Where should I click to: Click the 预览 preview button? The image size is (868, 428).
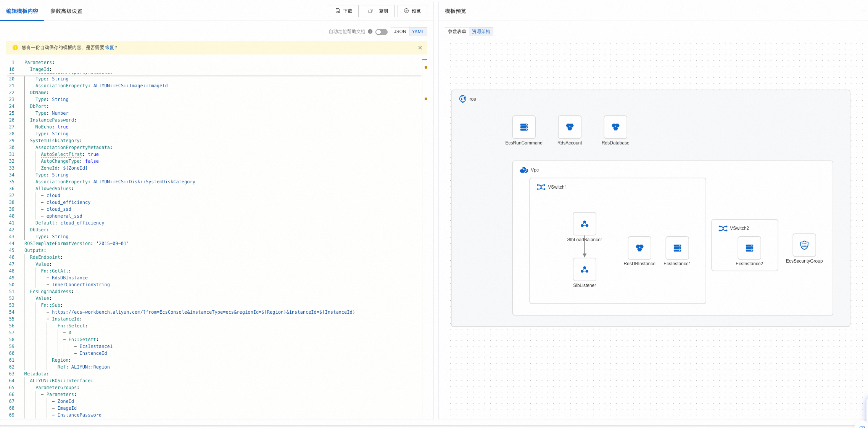tap(412, 11)
